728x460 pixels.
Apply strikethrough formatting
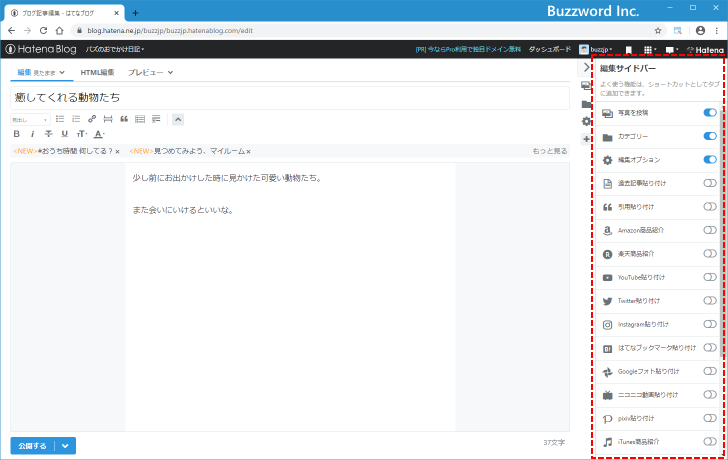point(48,134)
